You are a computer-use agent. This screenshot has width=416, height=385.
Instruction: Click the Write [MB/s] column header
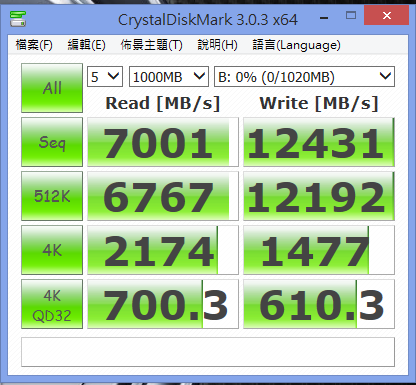(x=319, y=103)
